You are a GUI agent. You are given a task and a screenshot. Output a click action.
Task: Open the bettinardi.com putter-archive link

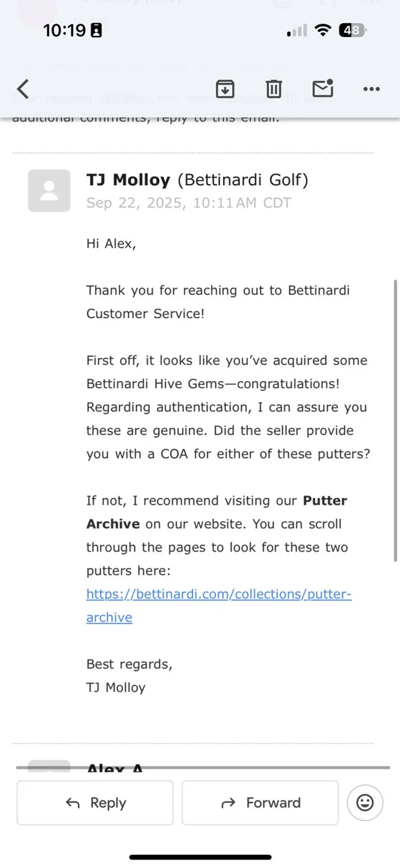pos(218,594)
